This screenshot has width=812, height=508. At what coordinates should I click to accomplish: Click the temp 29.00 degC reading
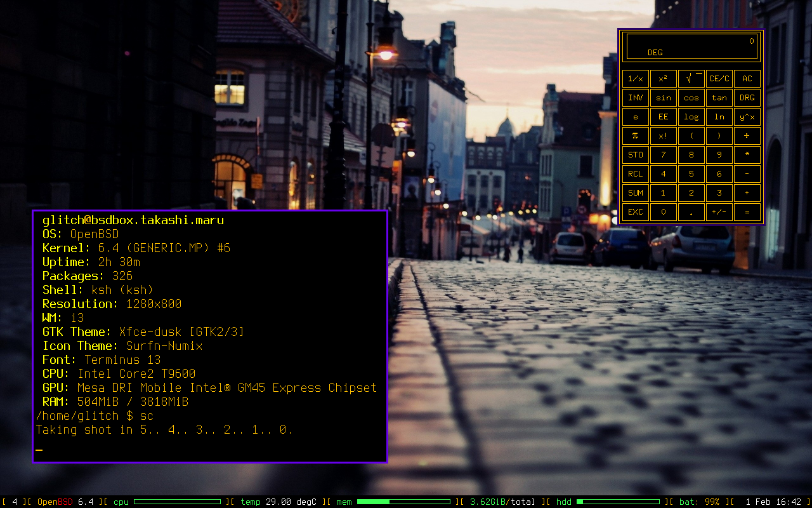278,502
